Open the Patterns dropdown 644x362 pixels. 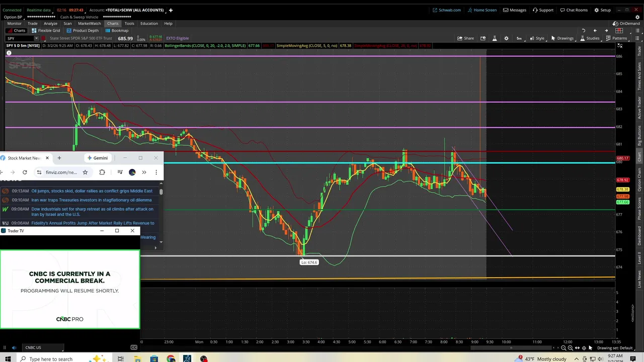point(616,38)
